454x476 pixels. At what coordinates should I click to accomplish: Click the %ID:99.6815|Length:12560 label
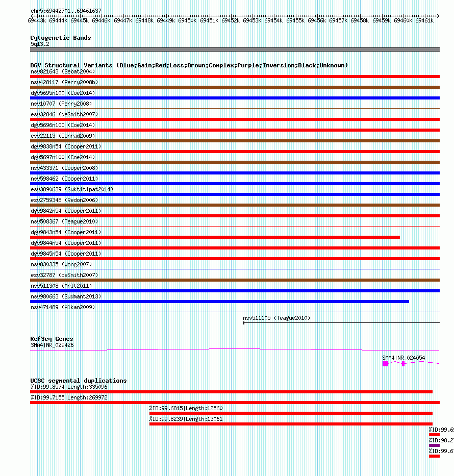tap(186, 408)
